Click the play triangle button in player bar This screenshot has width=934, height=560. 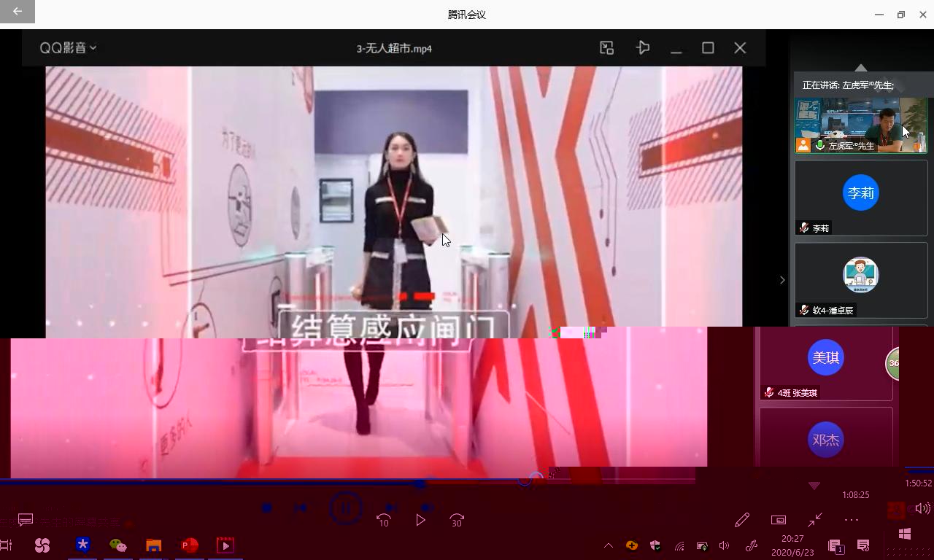tap(420, 520)
